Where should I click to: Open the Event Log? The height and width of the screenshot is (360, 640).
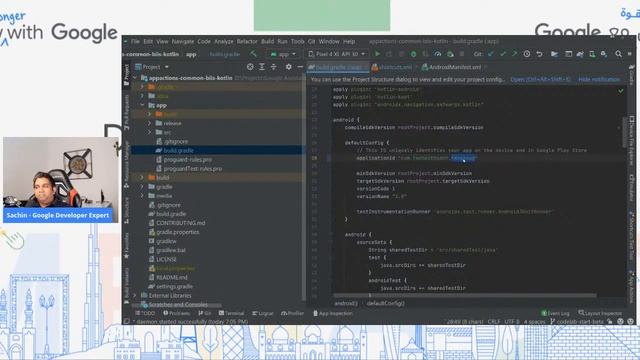[x=555, y=313]
